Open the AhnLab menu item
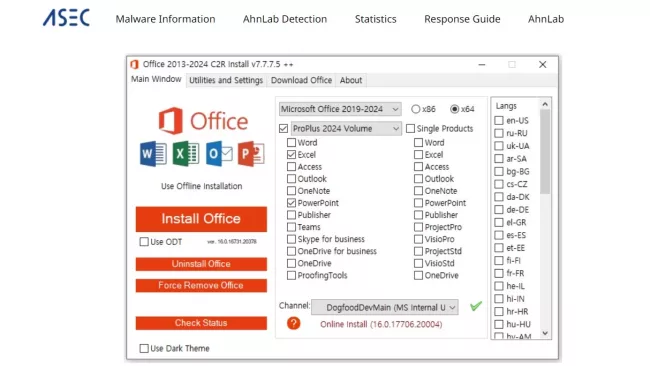The height and width of the screenshot is (366, 650). [546, 19]
